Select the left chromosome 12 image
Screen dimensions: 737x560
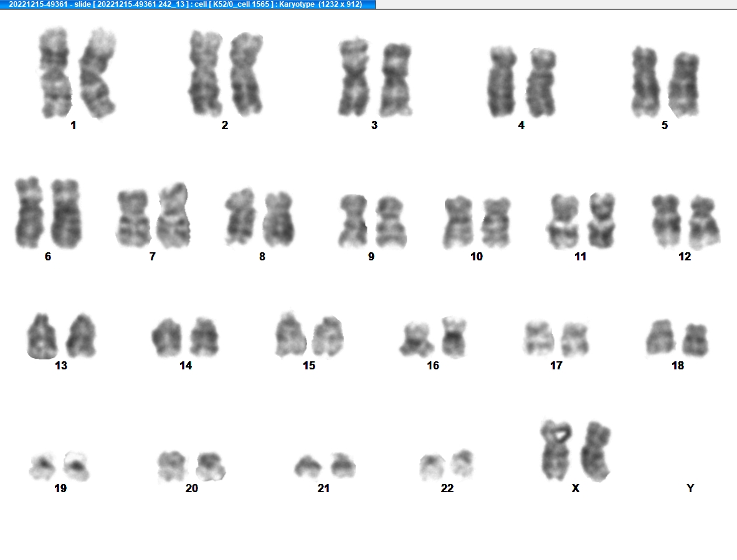[x=666, y=221]
